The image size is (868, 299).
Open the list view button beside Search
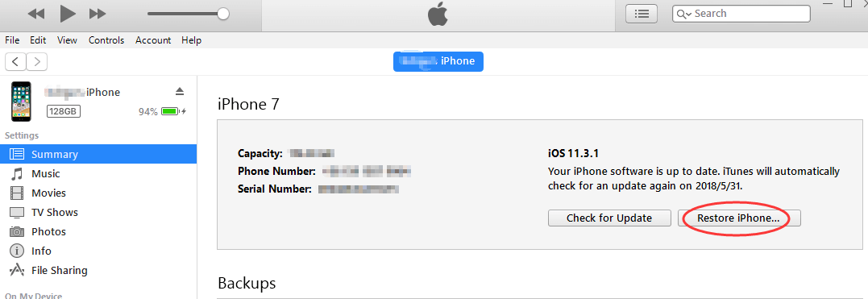(x=642, y=14)
